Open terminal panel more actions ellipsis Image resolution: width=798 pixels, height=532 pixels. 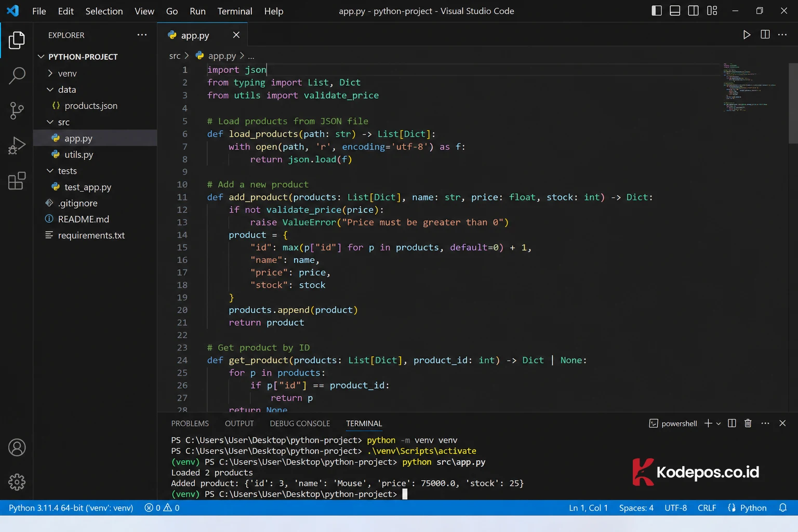765,423
